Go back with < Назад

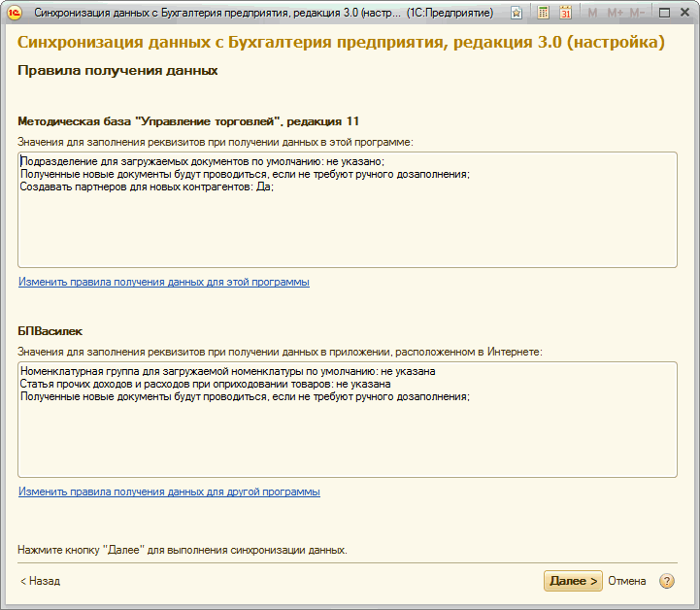tap(40, 581)
